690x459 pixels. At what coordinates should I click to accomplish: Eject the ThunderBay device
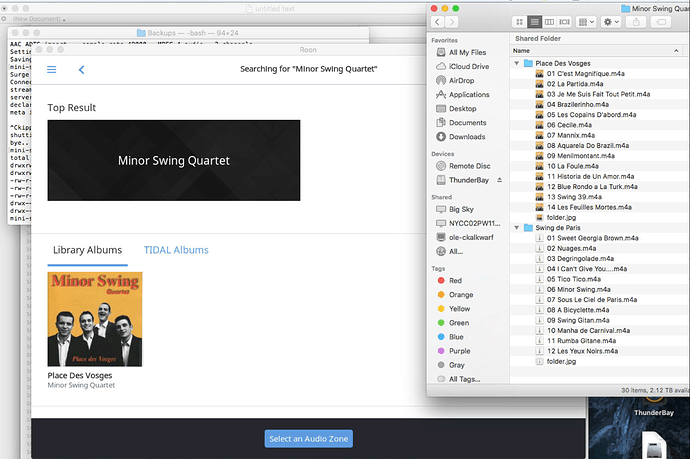click(x=499, y=180)
